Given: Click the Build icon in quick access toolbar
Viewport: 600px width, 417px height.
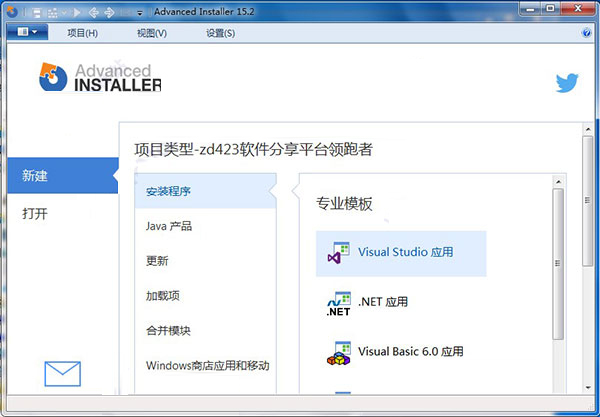Looking at the screenshot, I should click(x=52, y=13).
